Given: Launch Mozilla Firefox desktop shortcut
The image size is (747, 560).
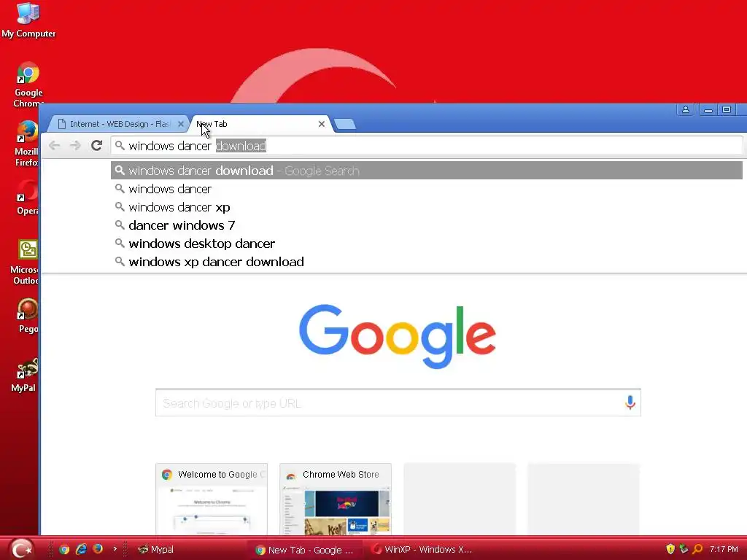Looking at the screenshot, I should click(x=27, y=143).
